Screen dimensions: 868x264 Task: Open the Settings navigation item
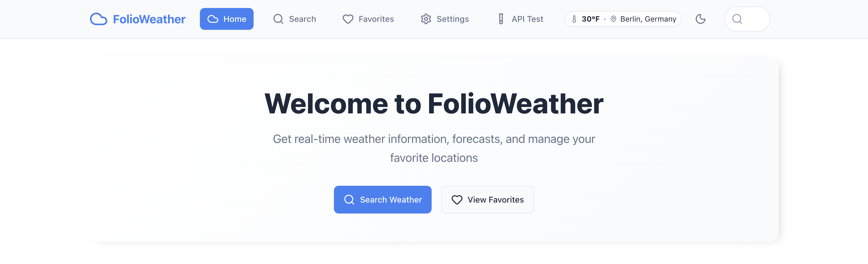click(452, 19)
